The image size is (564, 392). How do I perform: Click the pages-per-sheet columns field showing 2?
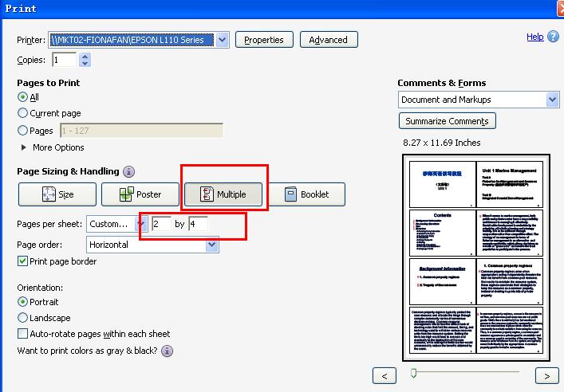click(x=161, y=224)
